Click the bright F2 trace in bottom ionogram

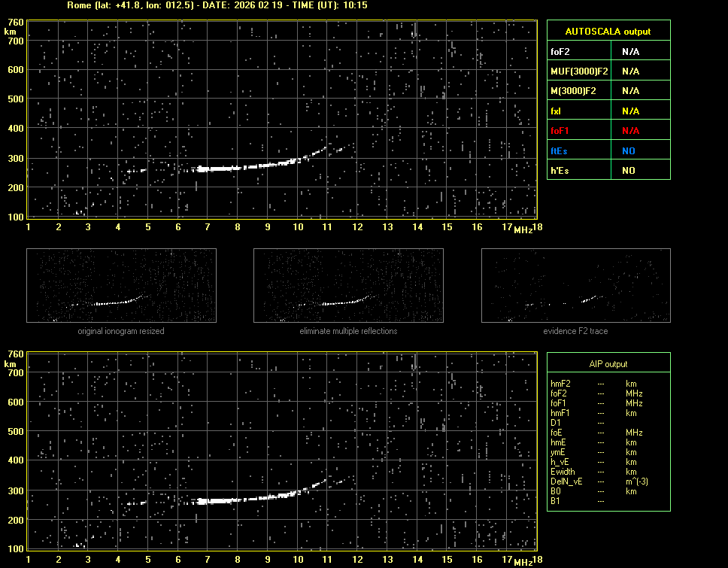248,499
